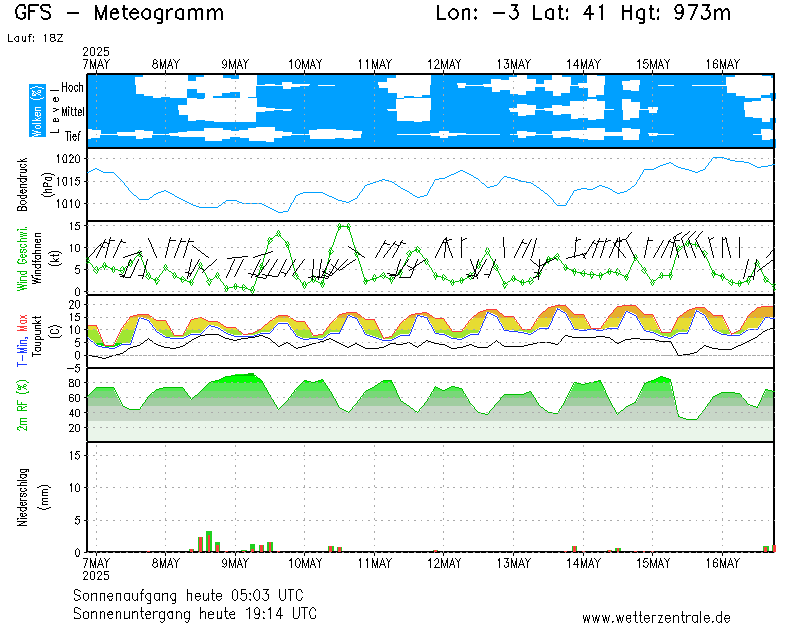Image resolution: width=800 pixels, height=625 pixels.
Task: Click the "Windfahnen" label
Action: (x=37, y=259)
